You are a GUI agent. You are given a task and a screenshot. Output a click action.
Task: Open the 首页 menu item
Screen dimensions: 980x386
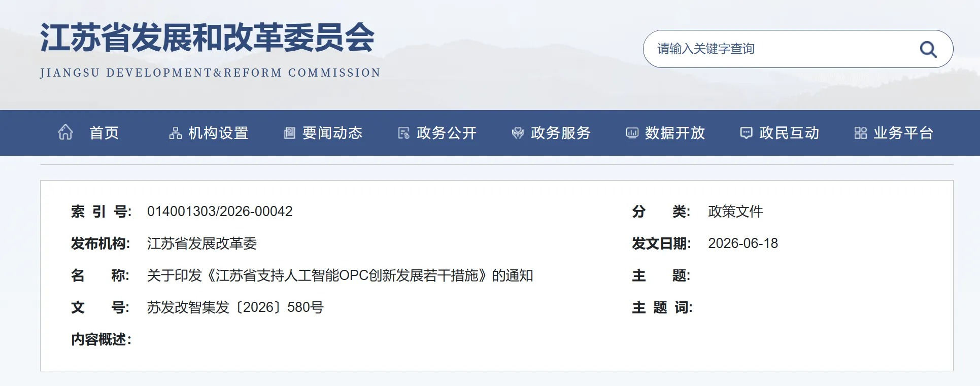104,133
